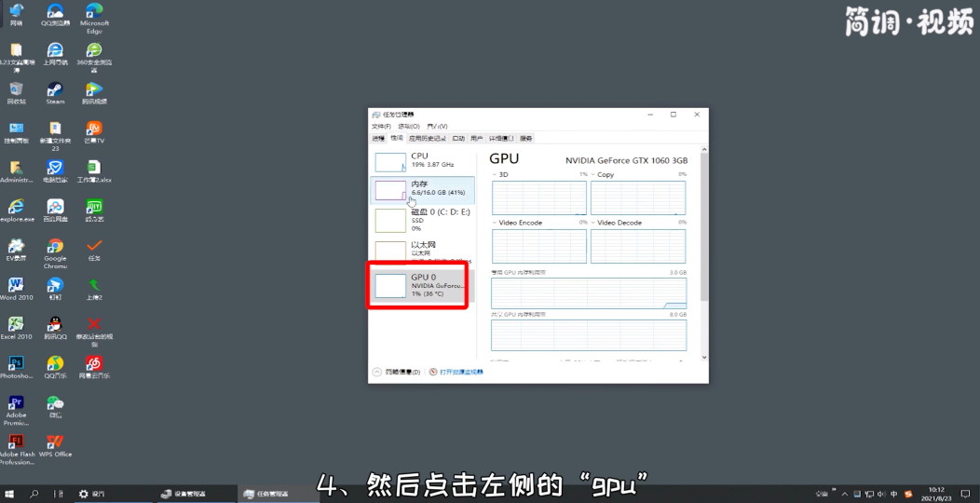Select the Adobe Flash Professional desktop icon
The height and width of the screenshot is (503, 980).
(16, 449)
